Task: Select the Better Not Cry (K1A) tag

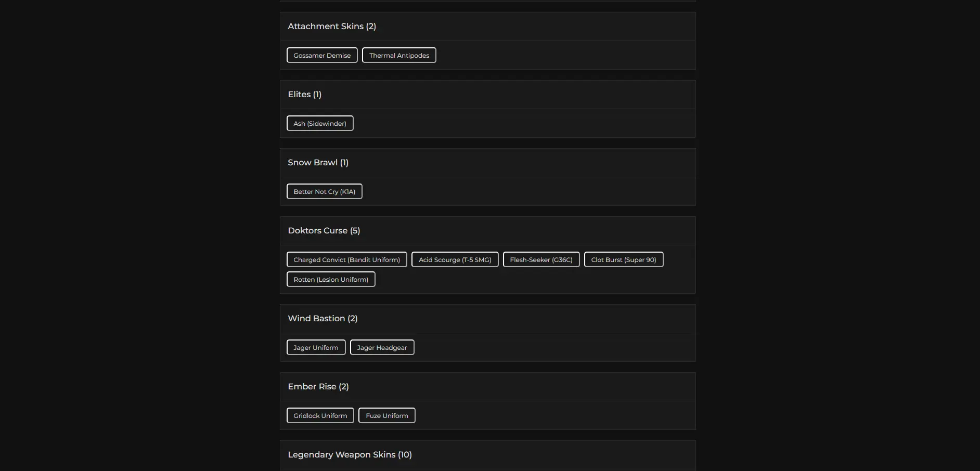Action: (x=324, y=191)
